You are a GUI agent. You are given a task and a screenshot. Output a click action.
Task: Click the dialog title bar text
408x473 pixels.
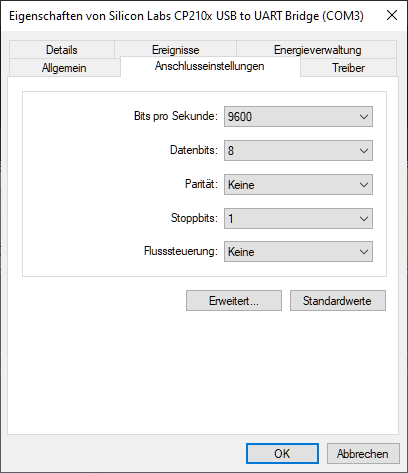pos(186,16)
